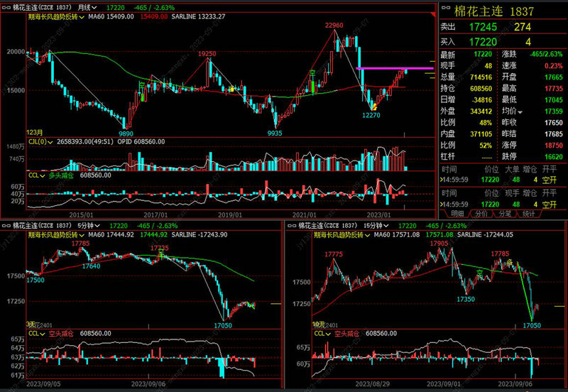This screenshot has height=392, width=568.
Task: Click the link icon in the 5-minute chart header
Action: [x=6, y=225]
